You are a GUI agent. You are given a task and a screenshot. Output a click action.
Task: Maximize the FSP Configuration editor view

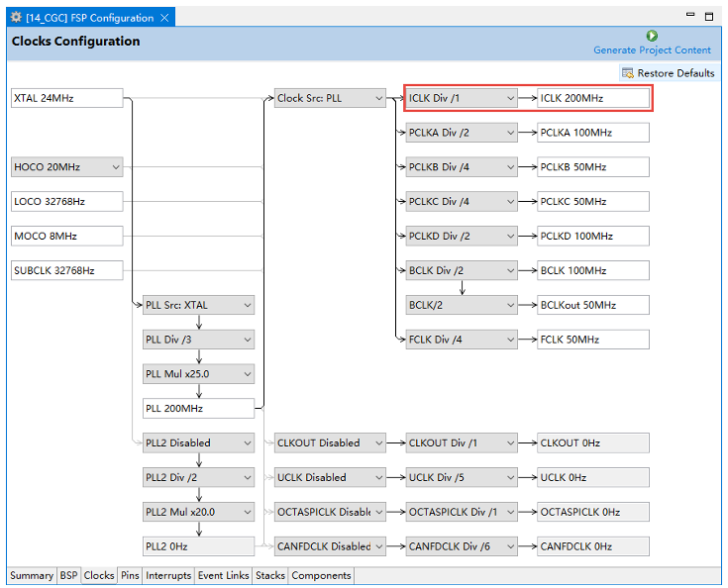click(x=709, y=16)
